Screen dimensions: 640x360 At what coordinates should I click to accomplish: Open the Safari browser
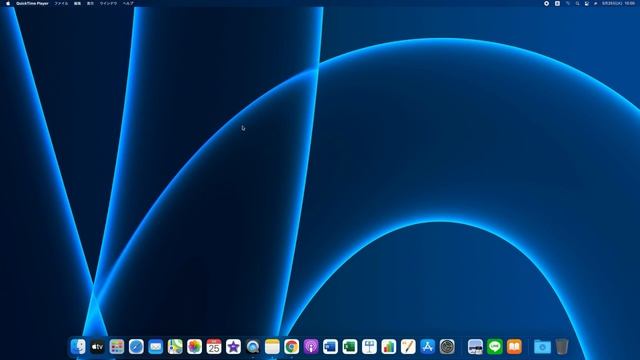[x=136, y=347]
